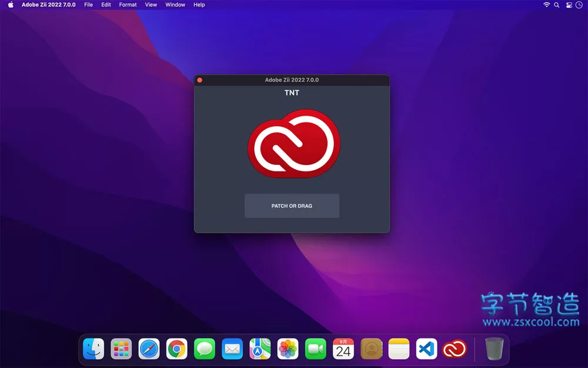The height and width of the screenshot is (368, 588).
Task: Click the PATCH OR DRAG button
Action: [x=292, y=205]
